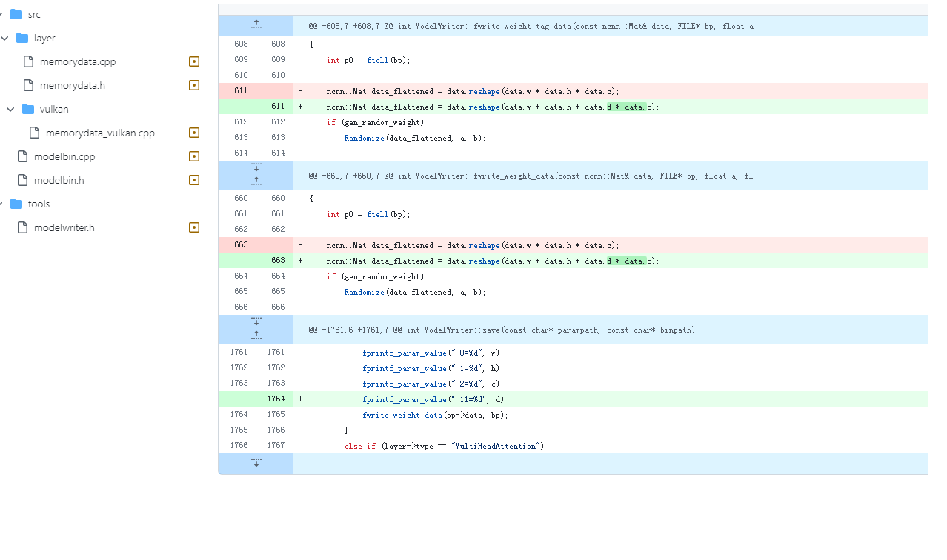947x560 pixels.
Task: Click the modelwriter.h file icon
Action: click(22, 227)
